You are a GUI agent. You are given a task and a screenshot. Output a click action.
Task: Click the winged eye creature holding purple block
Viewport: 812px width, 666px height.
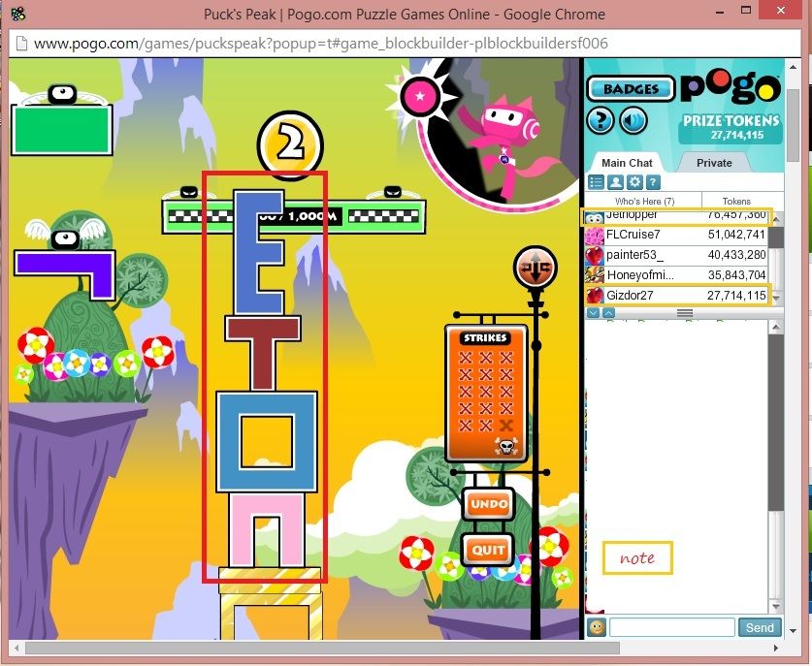[65, 234]
